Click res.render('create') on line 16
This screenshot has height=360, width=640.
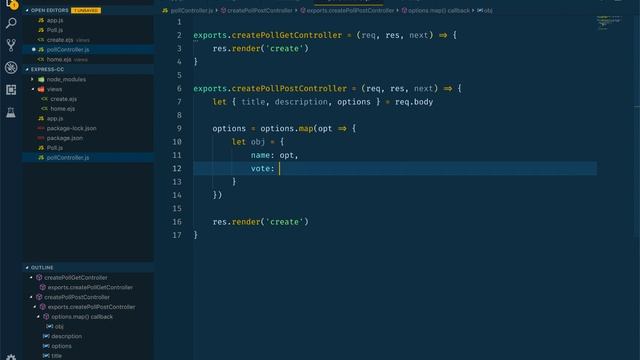point(260,222)
